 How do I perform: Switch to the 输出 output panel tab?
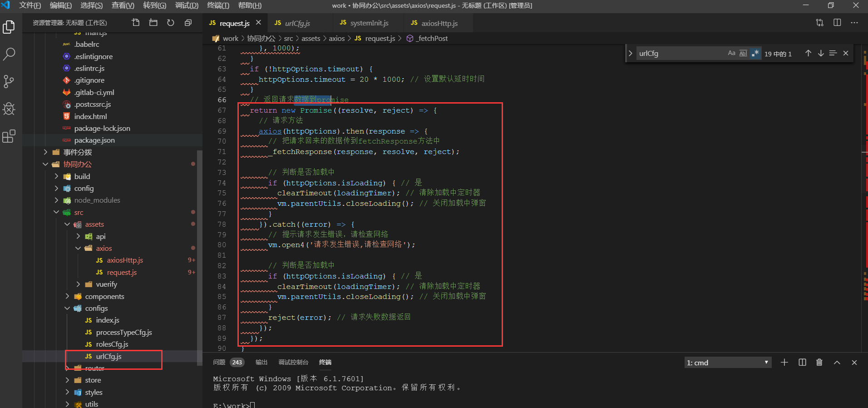pos(261,362)
